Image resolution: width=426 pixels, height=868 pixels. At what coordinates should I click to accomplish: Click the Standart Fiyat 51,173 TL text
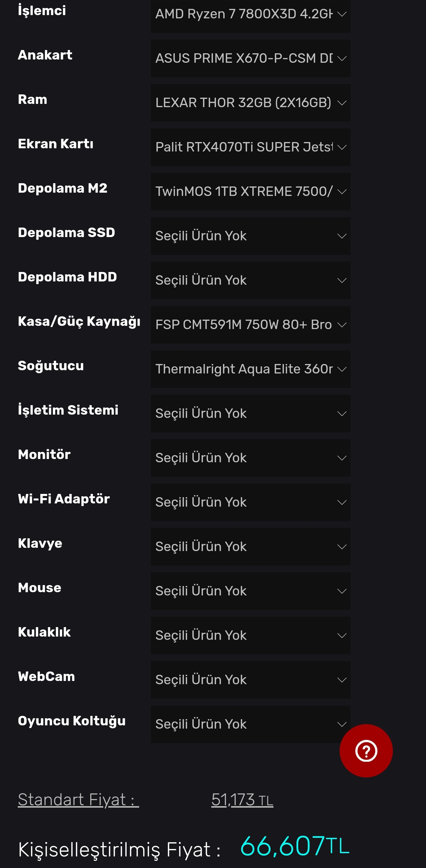[x=242, y=800]
